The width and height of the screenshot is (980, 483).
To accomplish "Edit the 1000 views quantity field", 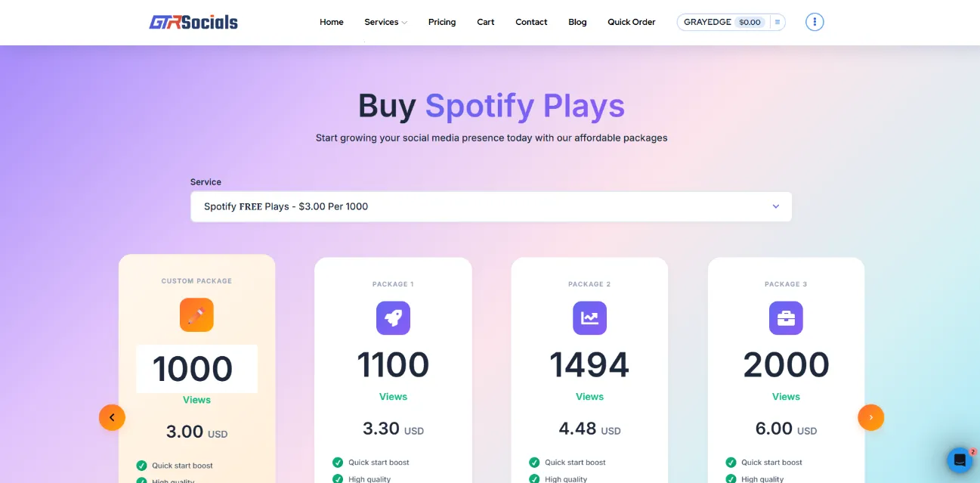I will (196, 368).
